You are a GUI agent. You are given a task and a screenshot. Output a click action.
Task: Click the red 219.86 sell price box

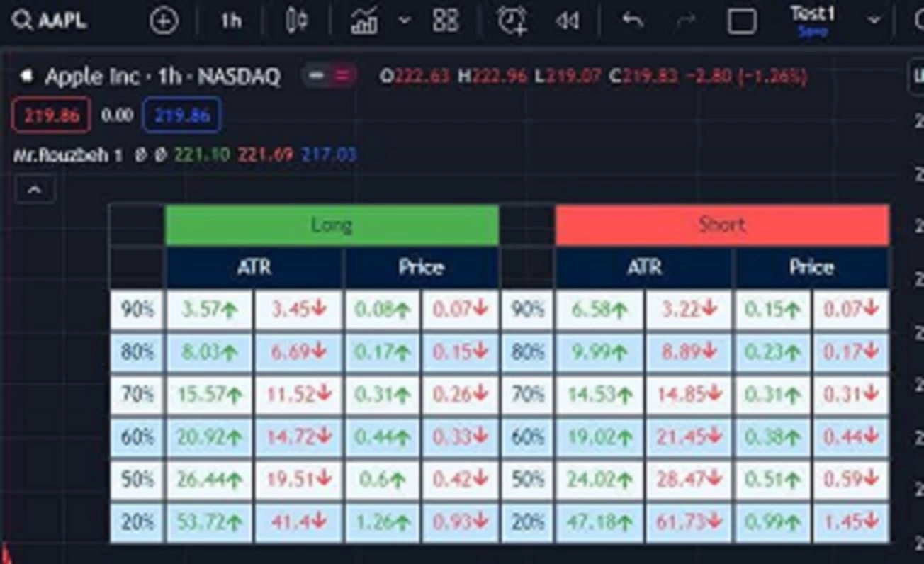(51, 115)
